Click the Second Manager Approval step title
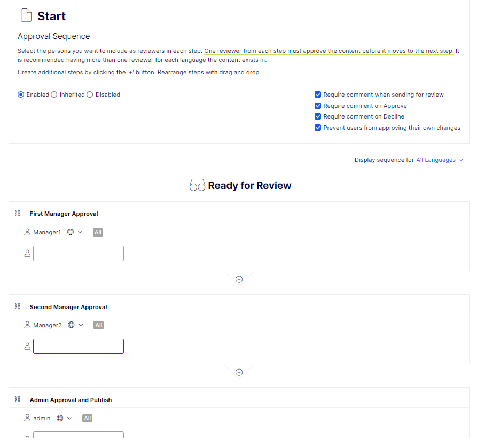This screenshot has width=477, height=448. (68, 307)
